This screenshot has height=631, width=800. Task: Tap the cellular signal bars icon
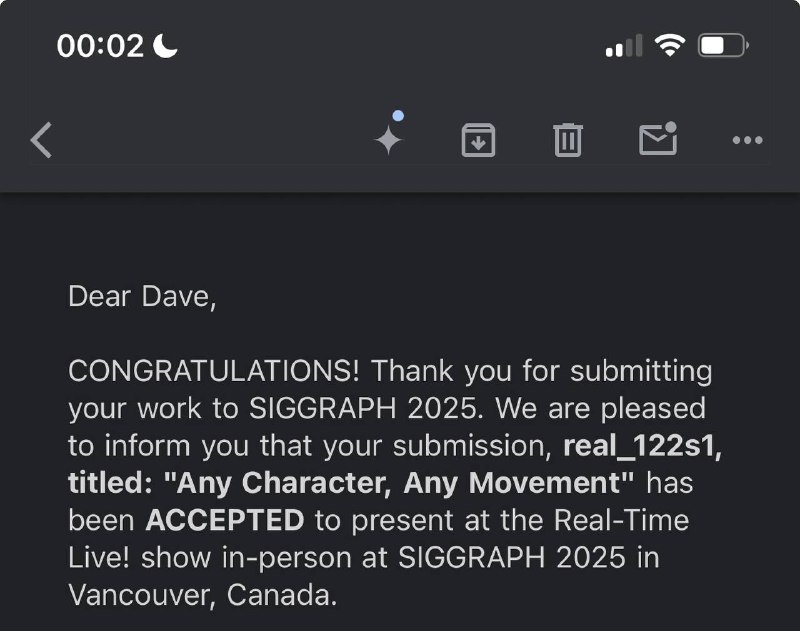click(x=623, y=46)
